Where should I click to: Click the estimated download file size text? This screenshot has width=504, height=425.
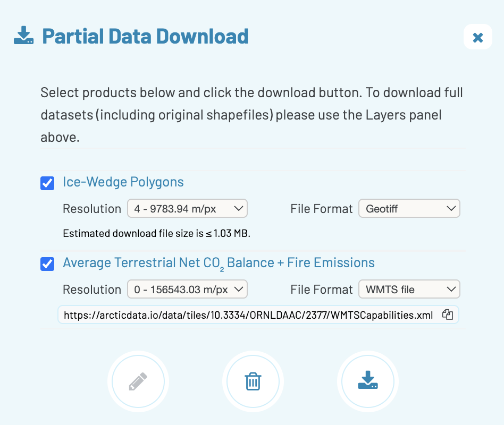point(156,233)
